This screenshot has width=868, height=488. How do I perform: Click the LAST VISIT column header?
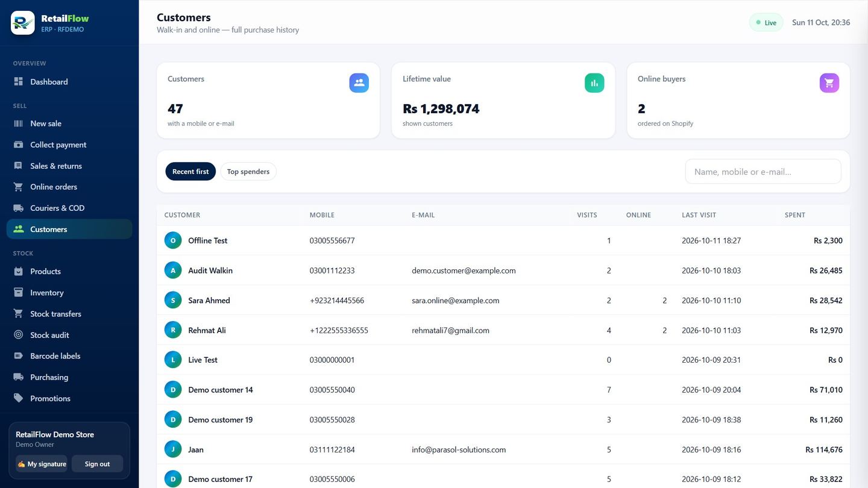[699, 215]
